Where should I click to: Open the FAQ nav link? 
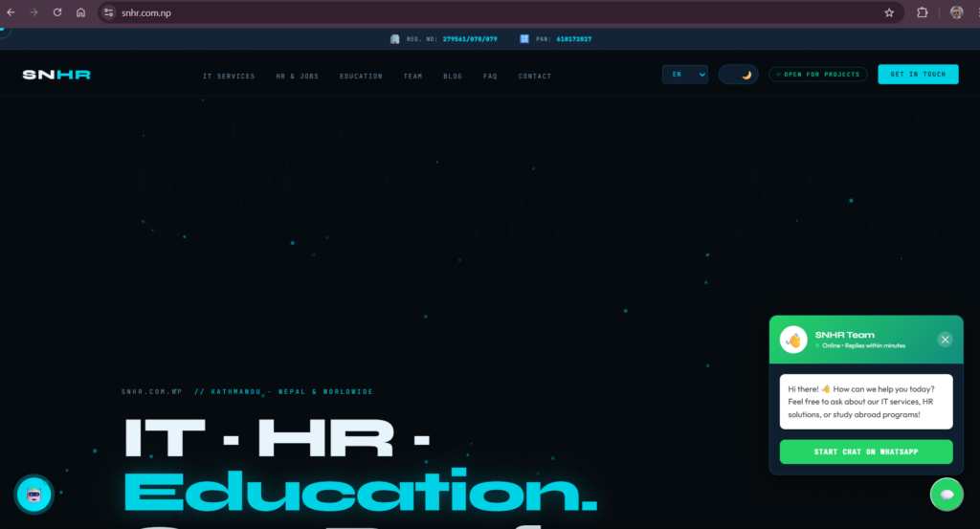click(490, 77)
